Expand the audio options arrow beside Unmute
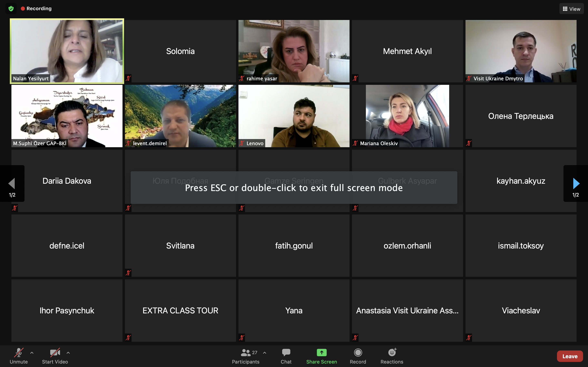The width and height of the screenshot is (588, 367). [x=32, y=353]
